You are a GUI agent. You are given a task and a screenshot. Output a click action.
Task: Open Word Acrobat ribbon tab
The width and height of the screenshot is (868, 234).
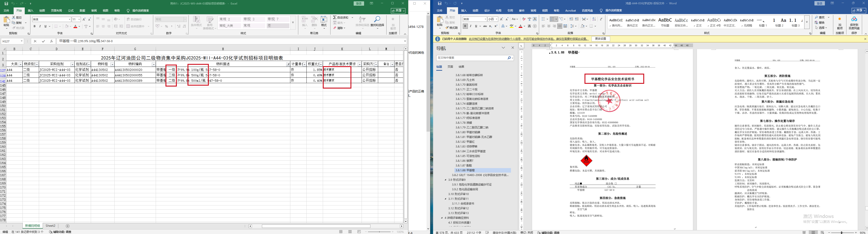[x=570, y=11]
